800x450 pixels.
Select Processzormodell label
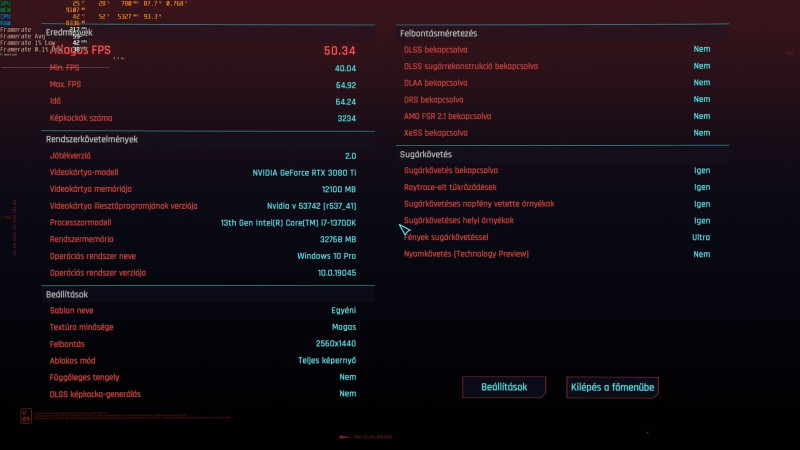pos(80,222)
